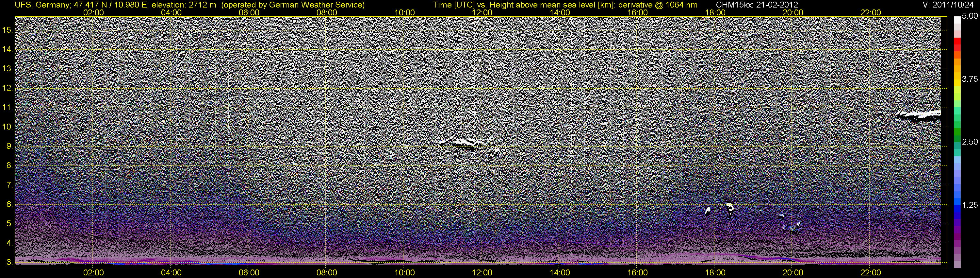Click the 'elevation: 2712 m' text
The image size is (980, 278).
184,5
